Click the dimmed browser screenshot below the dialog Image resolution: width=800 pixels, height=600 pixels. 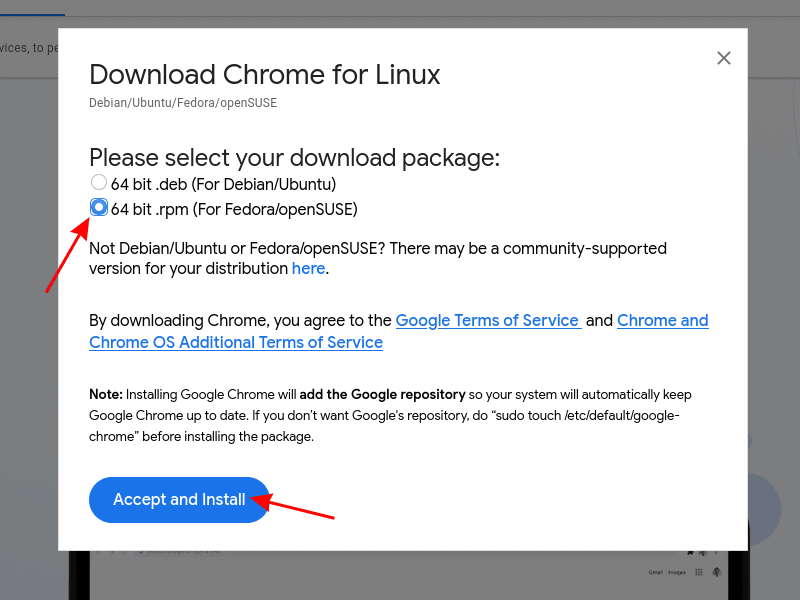400,578
